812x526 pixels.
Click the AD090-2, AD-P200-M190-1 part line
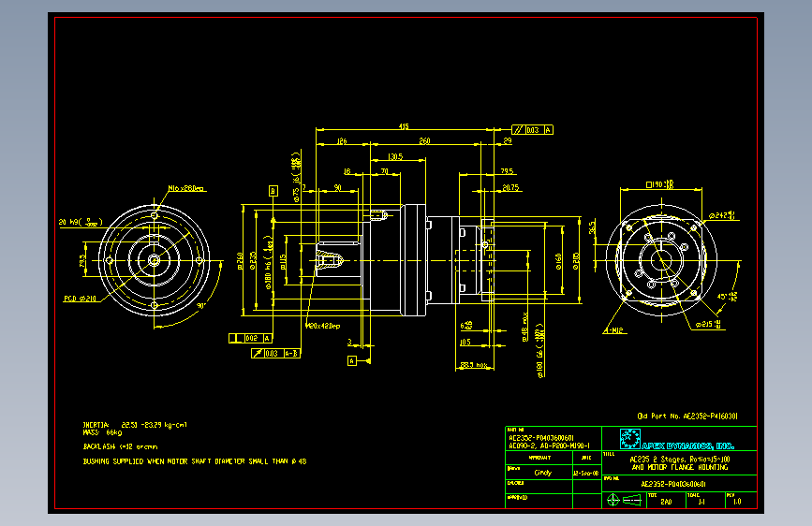point(549,446)
